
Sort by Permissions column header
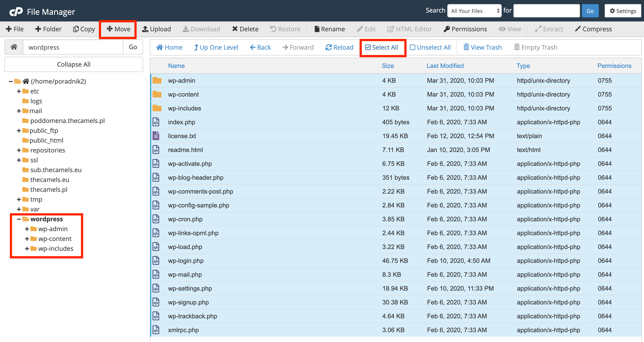[614, 66]
